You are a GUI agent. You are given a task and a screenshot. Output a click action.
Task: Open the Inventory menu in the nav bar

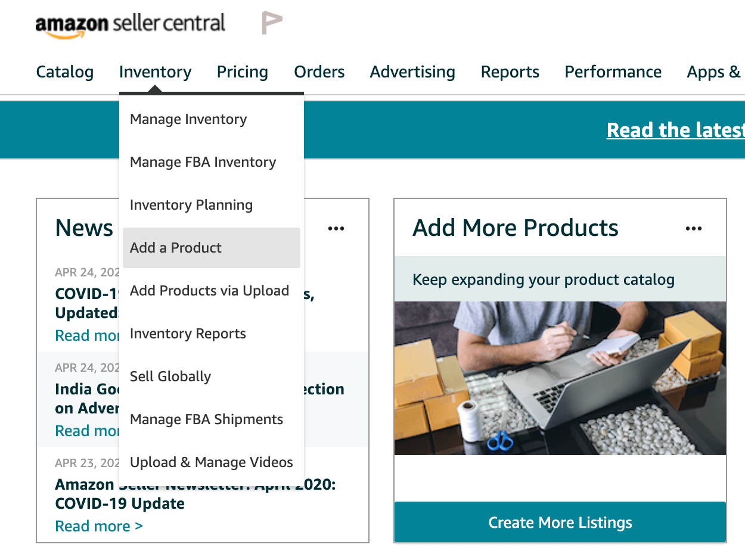pyautogui.click(x=156, y=72)
